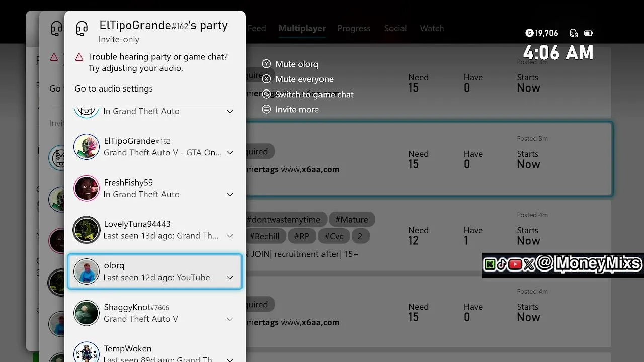The height and width of the screenshot is (362, 644).
Task: Open TempWoken's avatar picture
Action: [87, 352]
